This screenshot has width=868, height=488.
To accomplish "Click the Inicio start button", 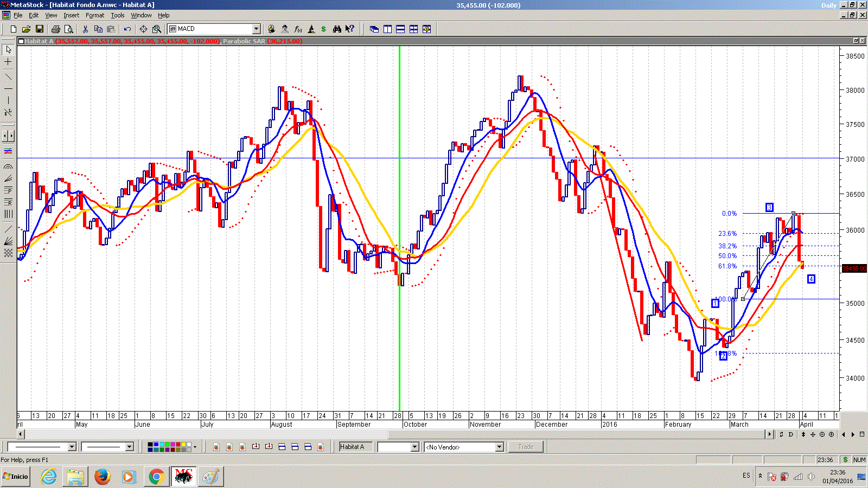I will pos(15,477).
